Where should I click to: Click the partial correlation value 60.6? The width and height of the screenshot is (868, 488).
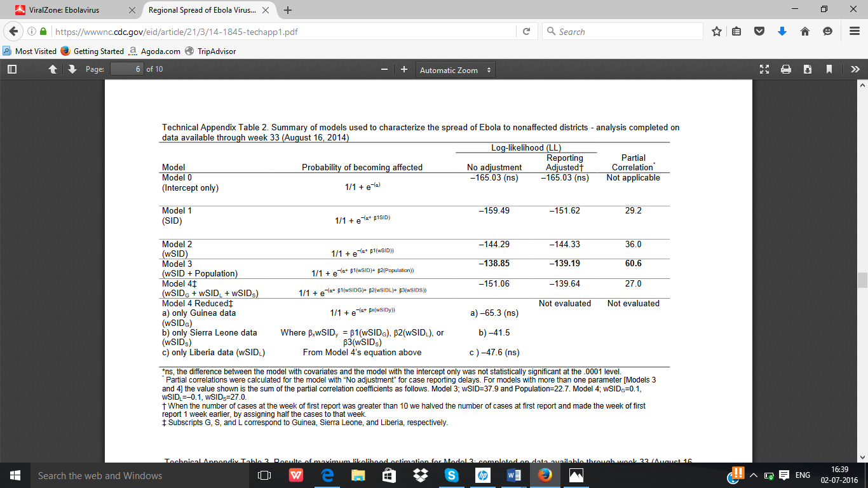point(633,263)
